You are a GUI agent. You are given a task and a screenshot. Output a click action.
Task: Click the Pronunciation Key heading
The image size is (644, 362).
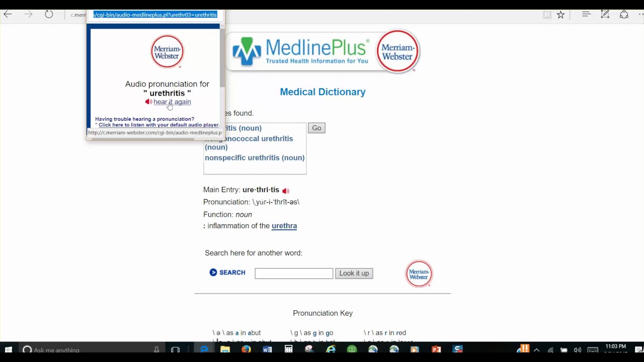(323, 313)
